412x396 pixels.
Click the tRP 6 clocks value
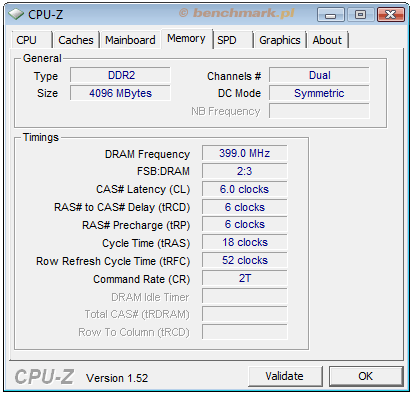click(x=245, y=224)
